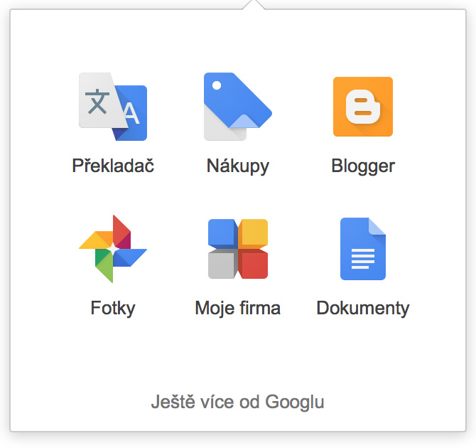Viewport: 476px width, 448px height.
Task: Open "Ještě více od Googlu" link
Action: click(237, 402)
